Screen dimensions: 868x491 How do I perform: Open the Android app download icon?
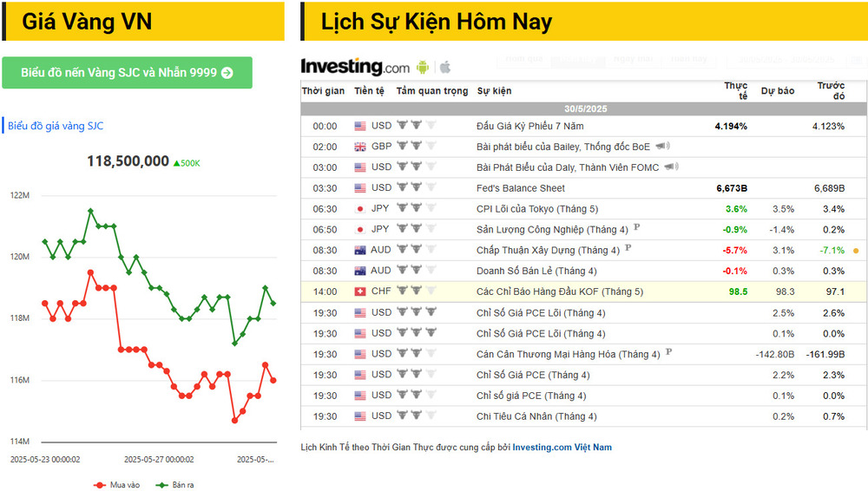pos(423,68)
